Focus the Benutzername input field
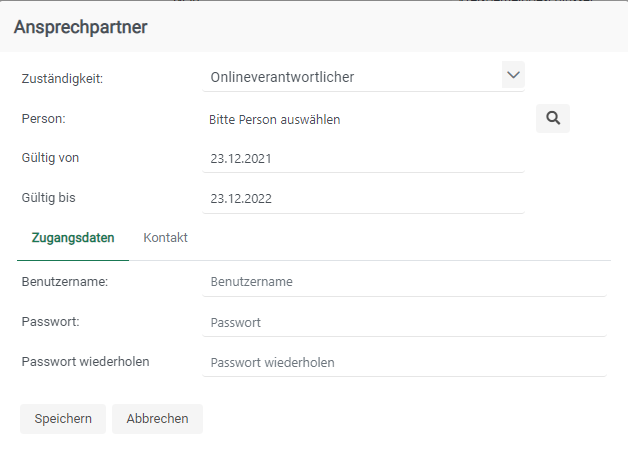The height and width of the screenshot is (451, 628). tap(404, 282)
